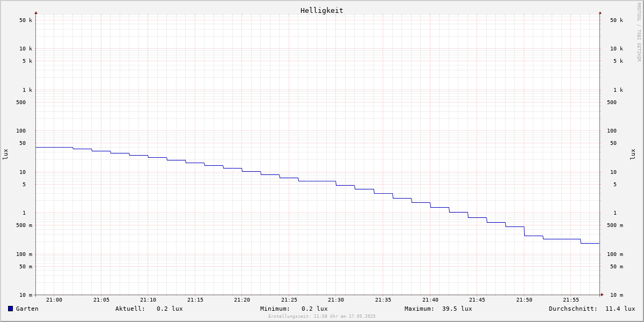
Task: Click the 50 k label on right axis
Action: coord(617,20)
